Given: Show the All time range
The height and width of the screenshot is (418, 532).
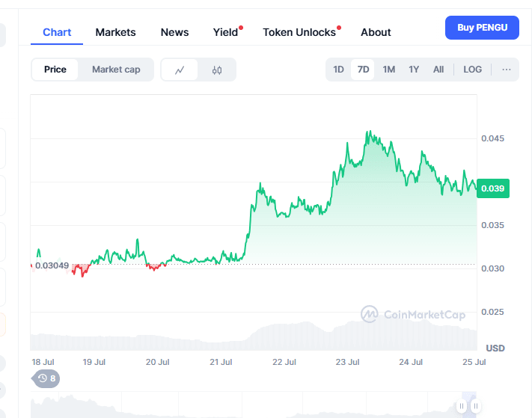Looking at the screenshot, I should [x=438, y=70].
